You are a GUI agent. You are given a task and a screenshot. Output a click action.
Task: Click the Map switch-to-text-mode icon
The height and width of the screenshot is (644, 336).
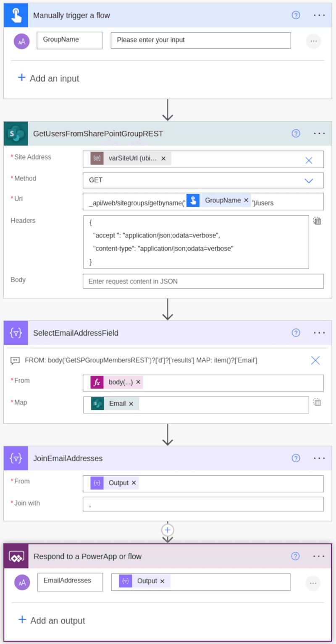[x=317, y=402]
